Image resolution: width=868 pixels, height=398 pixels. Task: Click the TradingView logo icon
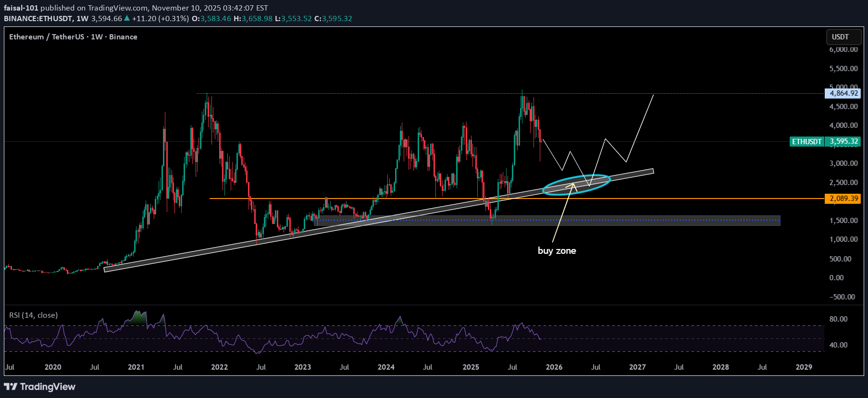11,387
